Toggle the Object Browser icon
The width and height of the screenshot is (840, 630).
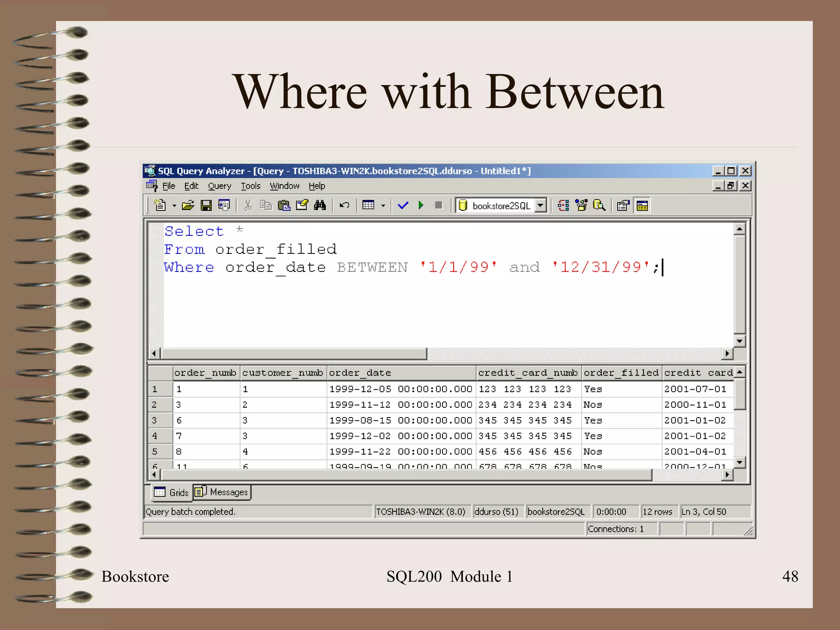click(x=581, y=205)
